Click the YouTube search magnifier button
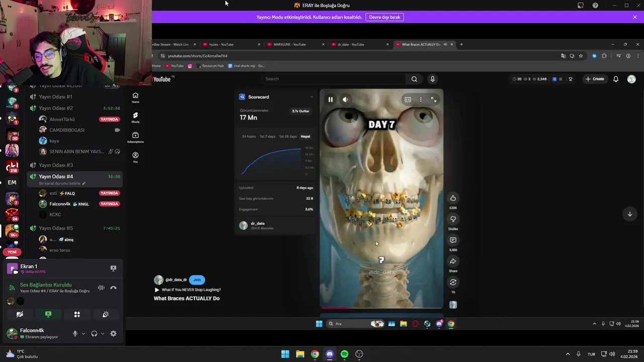The height and width of the screenshot is (362, 644). (414, 79)
